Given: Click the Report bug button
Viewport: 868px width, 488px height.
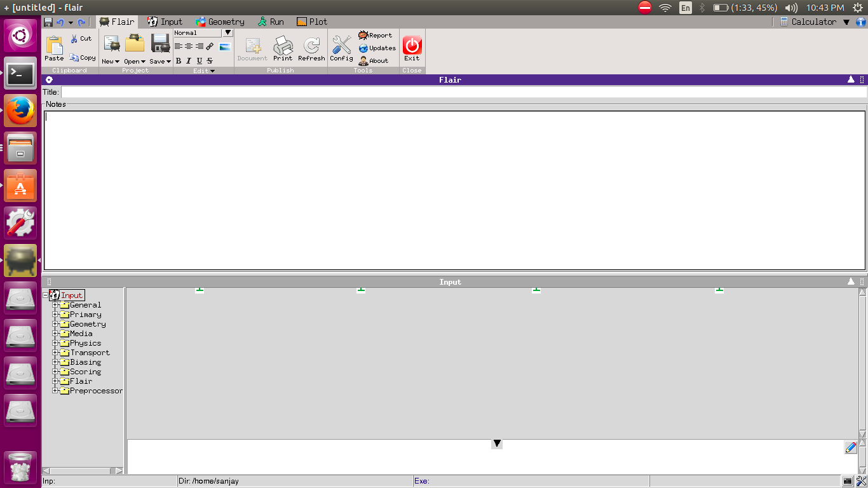Looking at the screenshot, I should click(x=375, y=36).
